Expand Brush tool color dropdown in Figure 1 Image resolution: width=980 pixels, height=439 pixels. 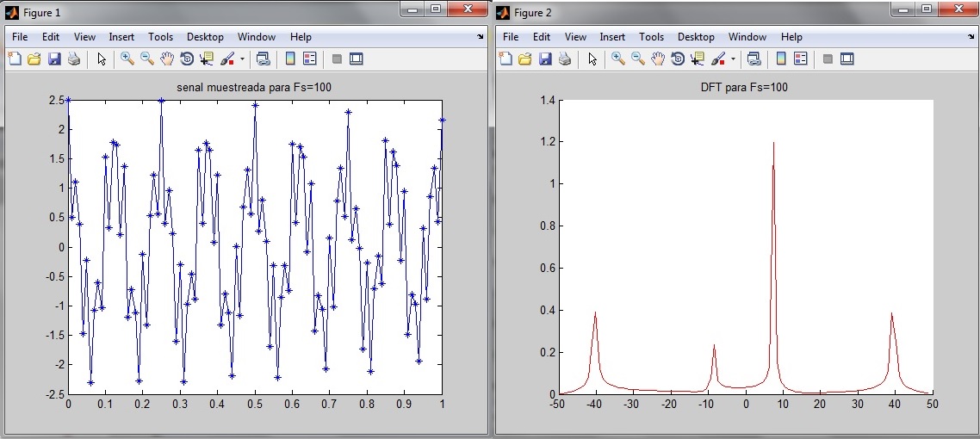click(x=242, y=60)
